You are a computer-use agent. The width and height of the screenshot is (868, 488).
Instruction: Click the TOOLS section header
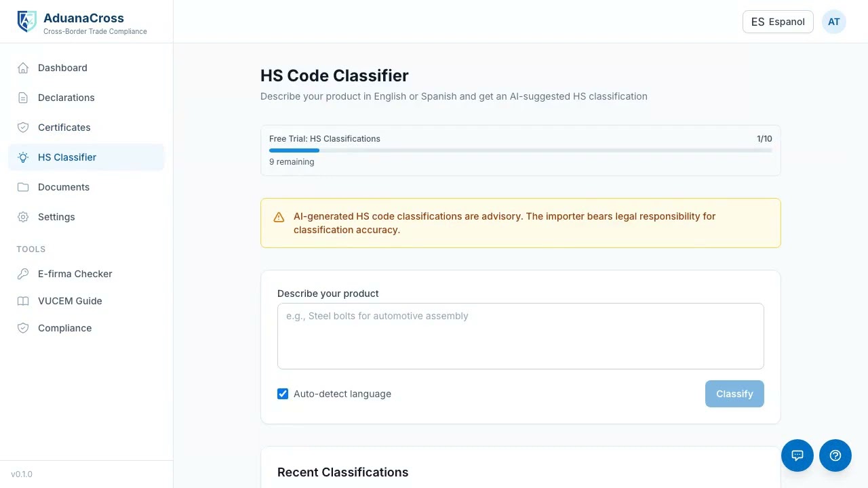pyautogui.click(x=31, y=249)
